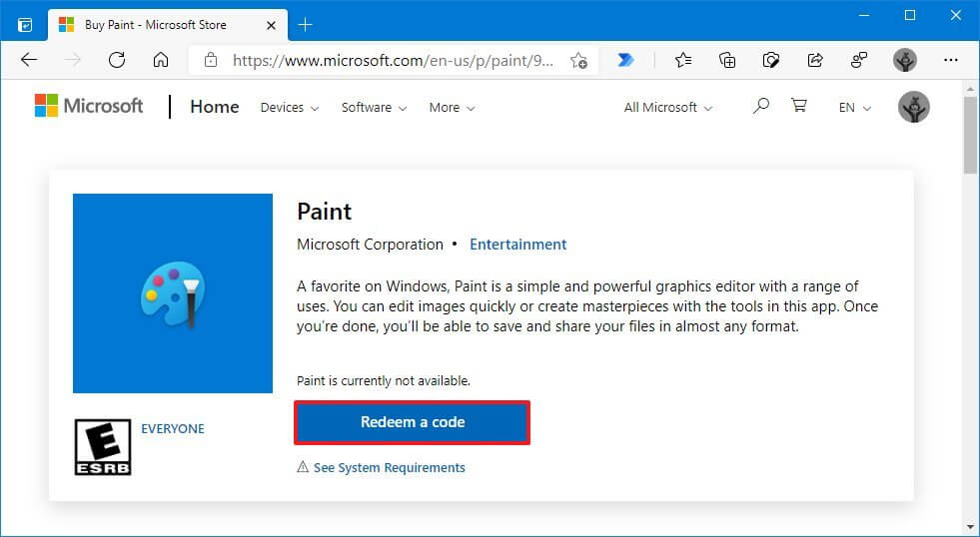Expand the More menu
Screen dimensions: 980x537
(452, 108)
